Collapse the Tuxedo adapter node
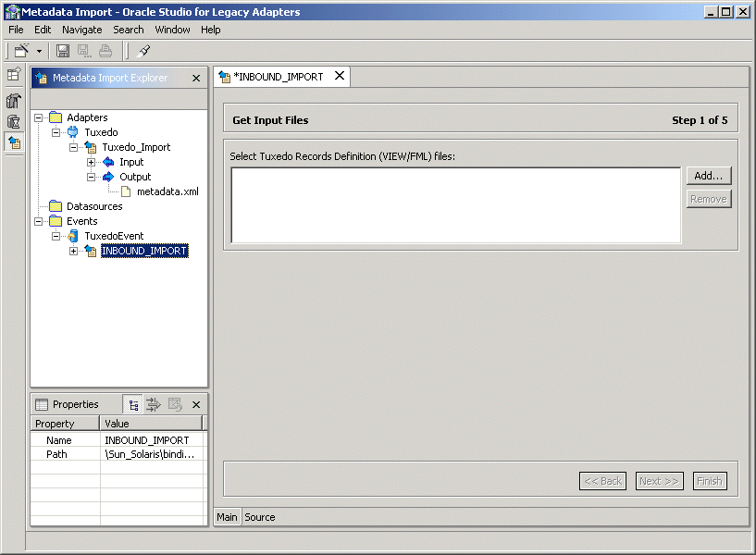This screenshot has height=555, width=756. point(56,132)
